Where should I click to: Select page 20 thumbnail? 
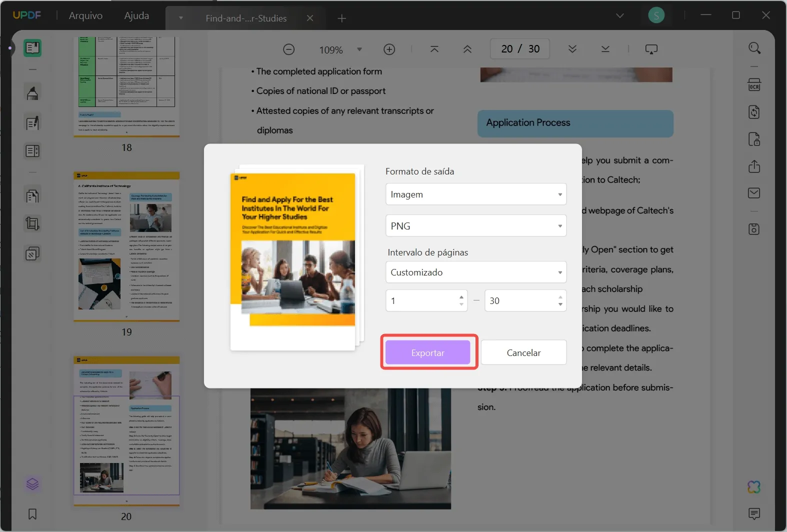(x=126, y=431)
